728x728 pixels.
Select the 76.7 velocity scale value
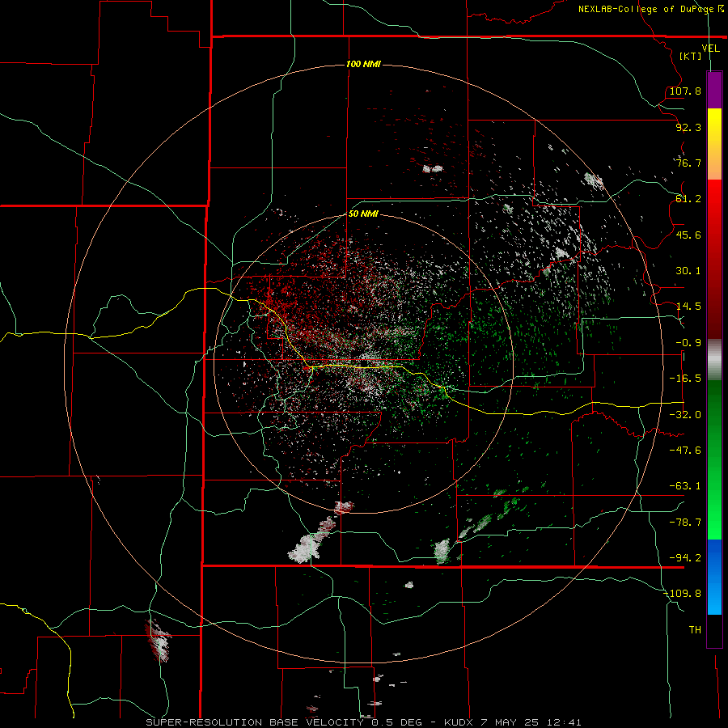688,163
